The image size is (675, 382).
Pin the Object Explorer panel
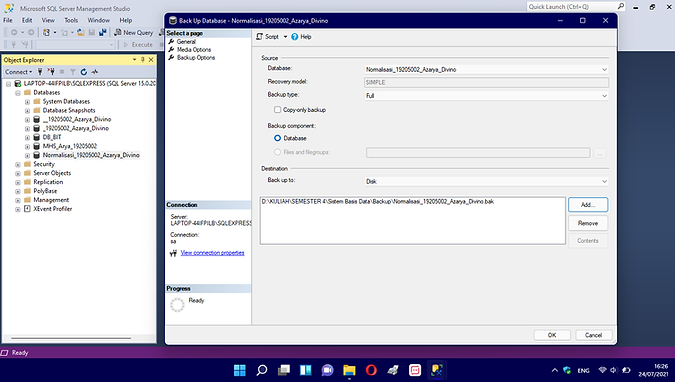click(142, 60)
